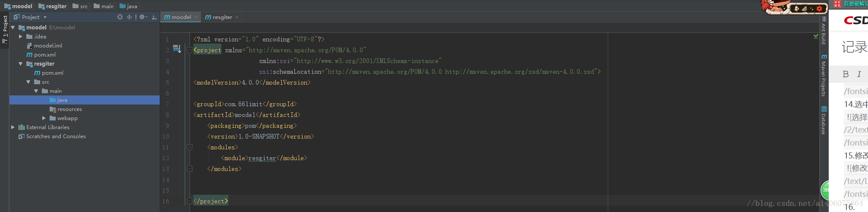Expand the webapp folder arrow
This screenshot has height=212, width=868.
click(44, 118)
